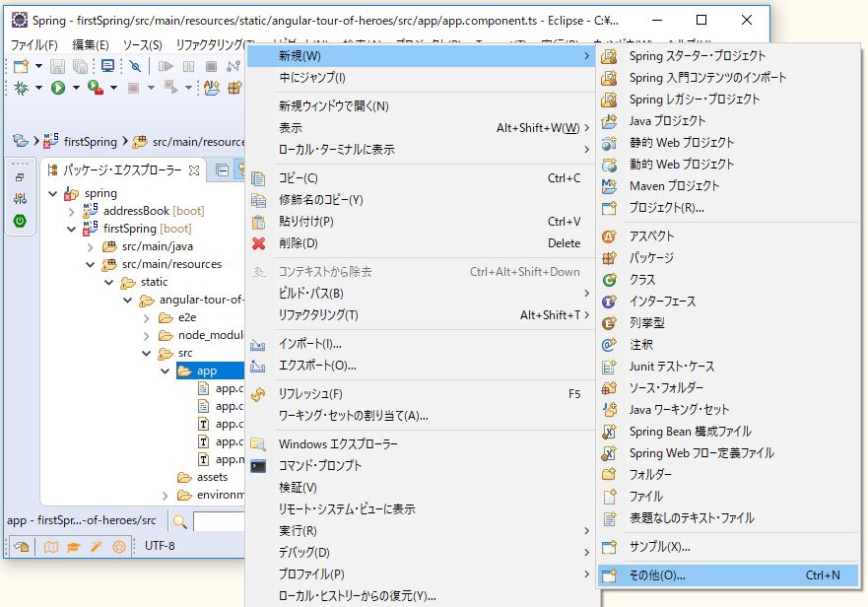Screen dimensions: 868x607
Task: Click the monitor toolbar icon near save
Action: [107, 66]
